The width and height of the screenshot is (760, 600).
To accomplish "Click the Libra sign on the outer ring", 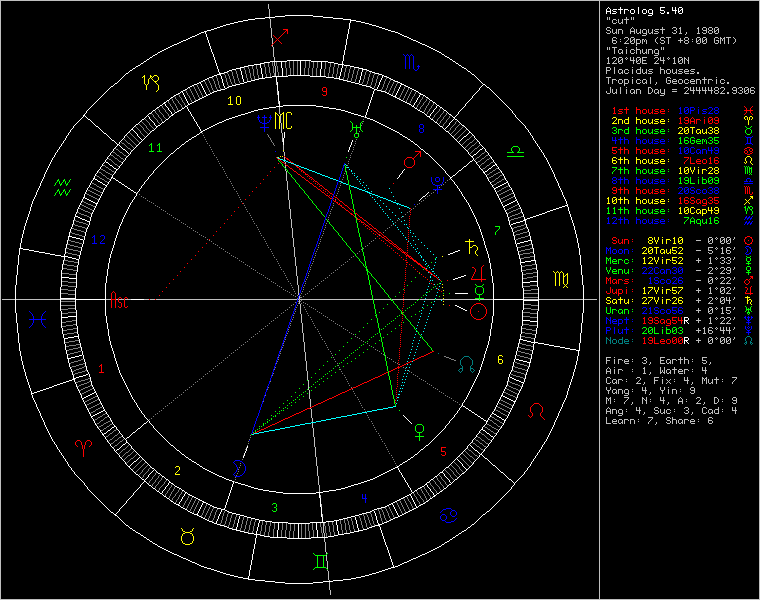I will tap(515, 151).
